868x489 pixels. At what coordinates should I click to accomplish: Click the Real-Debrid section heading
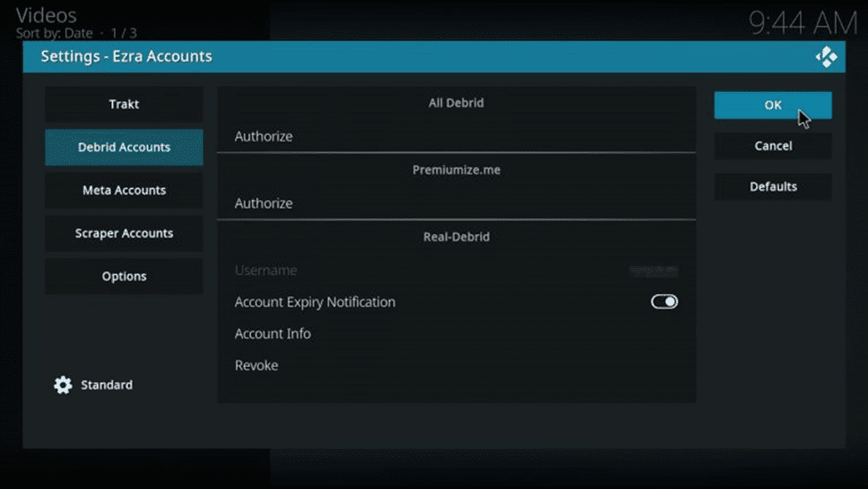click(456, 237)
